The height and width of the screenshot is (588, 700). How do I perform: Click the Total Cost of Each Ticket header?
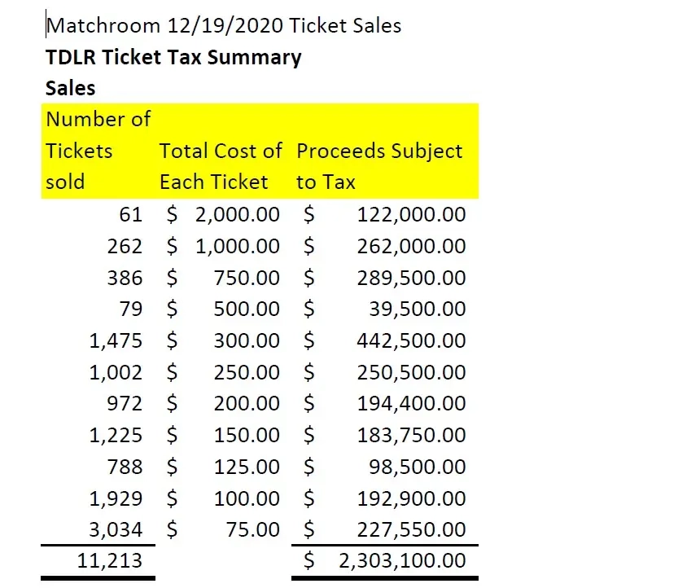221,166
